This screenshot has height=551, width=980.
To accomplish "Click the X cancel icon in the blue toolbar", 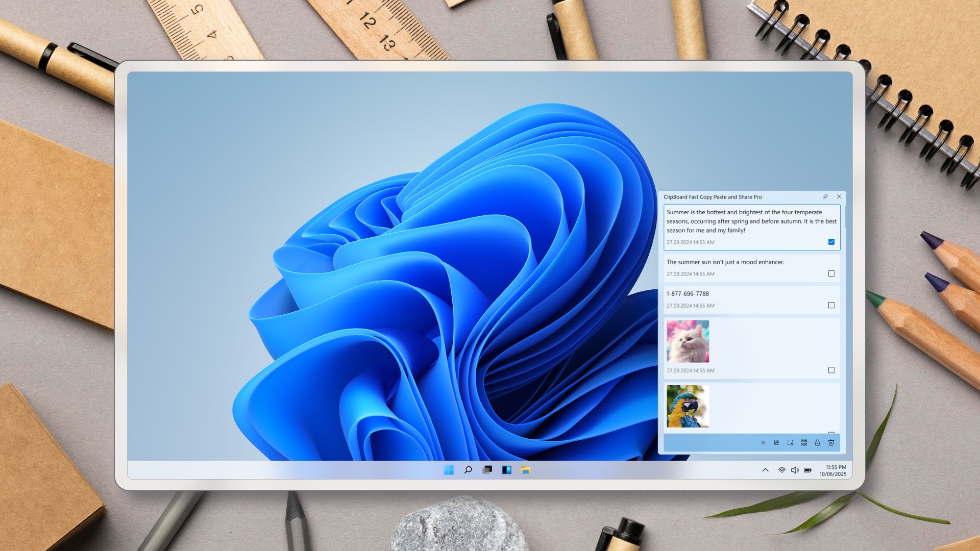I will pos(763,443).
